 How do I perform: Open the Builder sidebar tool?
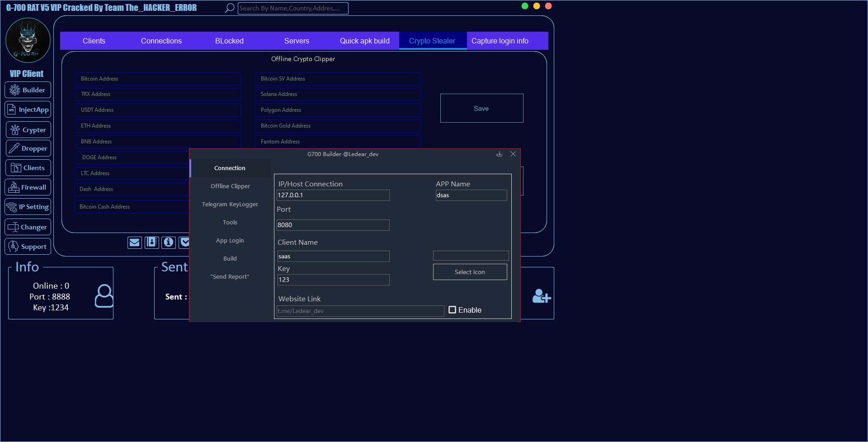click(x=28, y=90)
